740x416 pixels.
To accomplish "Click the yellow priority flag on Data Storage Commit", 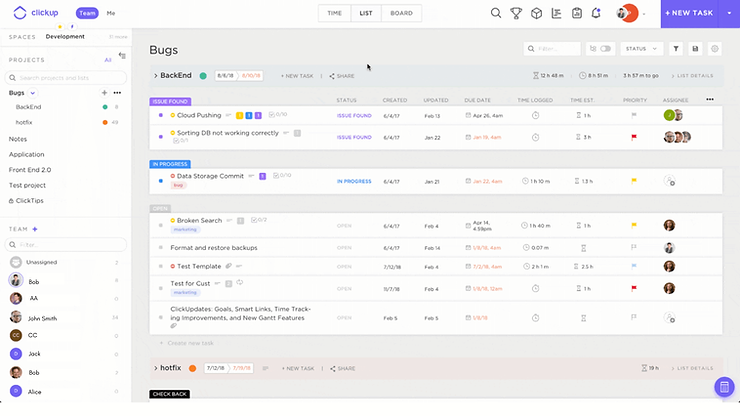I will point(634,181).
